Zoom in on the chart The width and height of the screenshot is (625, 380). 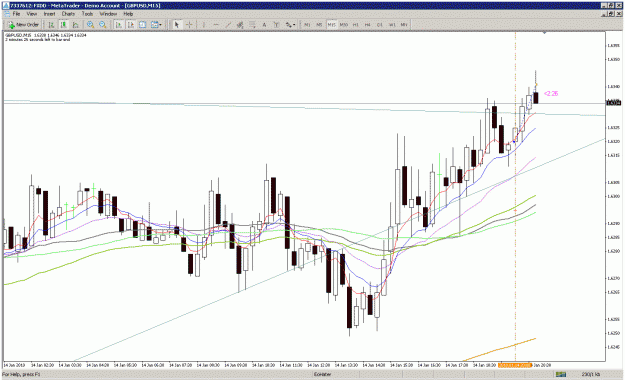click(90, 25)
